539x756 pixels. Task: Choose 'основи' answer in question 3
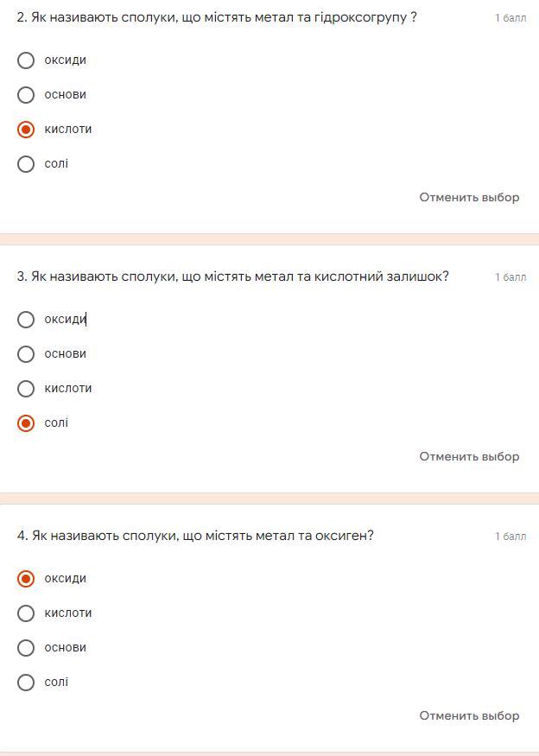click(x=26, y=354)
